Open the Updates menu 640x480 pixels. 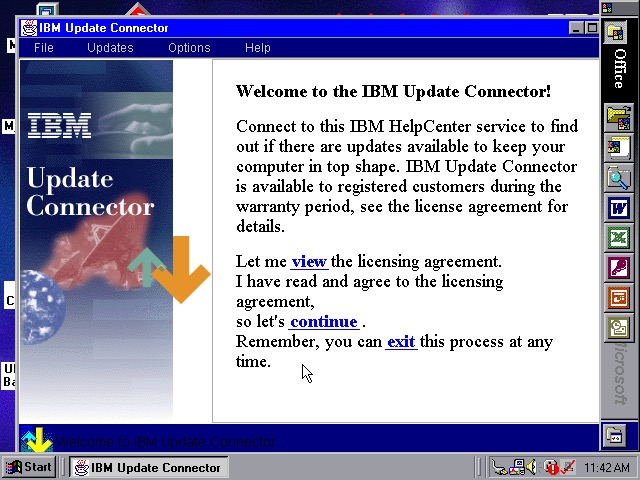pos(110,47)
